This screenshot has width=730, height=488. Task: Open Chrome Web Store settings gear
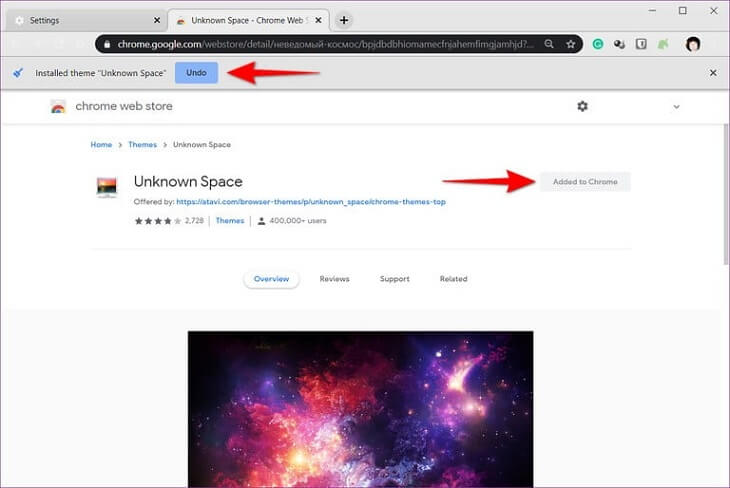[x=583, y=107]
